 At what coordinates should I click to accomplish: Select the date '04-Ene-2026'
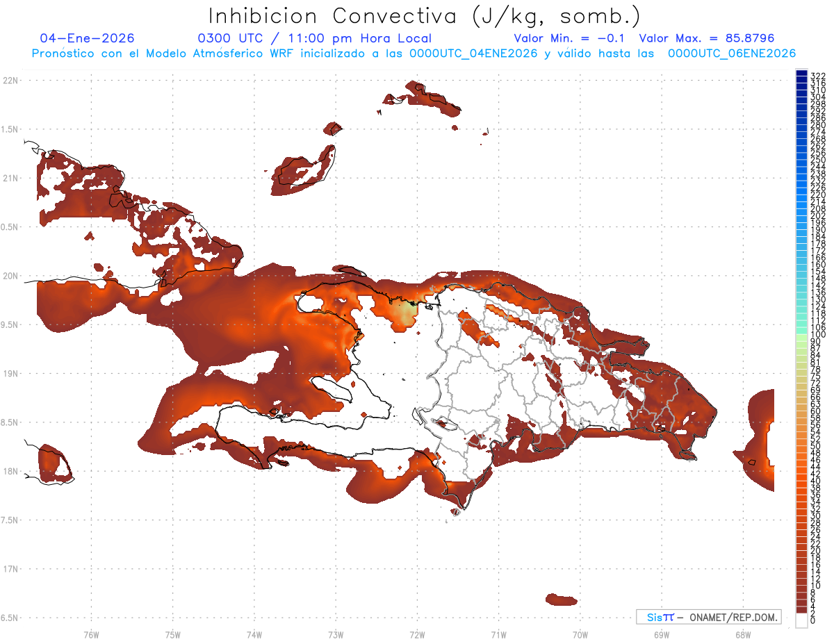coord(88,39)
